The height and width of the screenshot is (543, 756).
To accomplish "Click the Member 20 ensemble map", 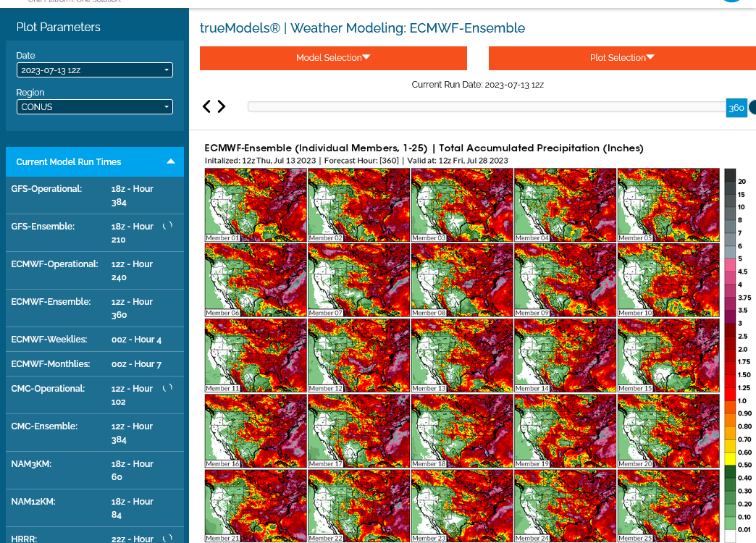I will [668, 431].
